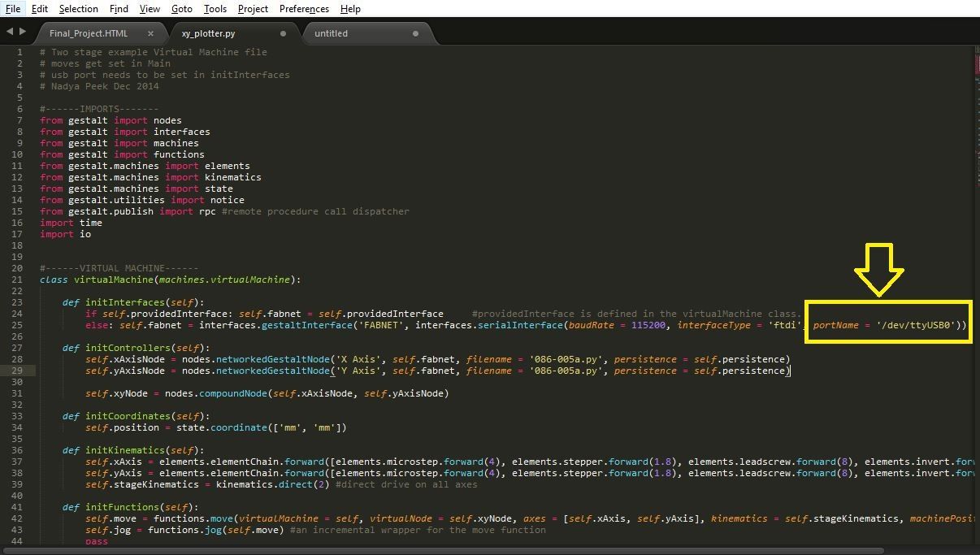Click 'import time' on line 16
Image resolution: width=980 pixels, height=555 pixels.
pos(71,223)
